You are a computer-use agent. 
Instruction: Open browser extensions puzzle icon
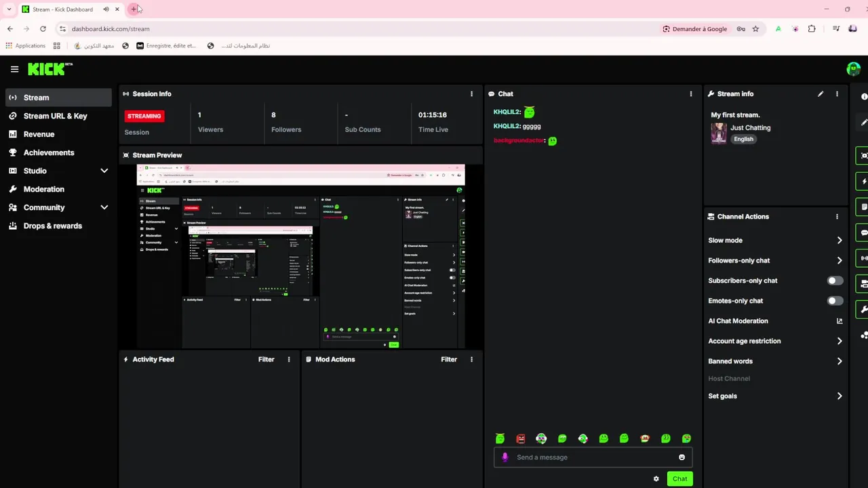coord(812,29)
